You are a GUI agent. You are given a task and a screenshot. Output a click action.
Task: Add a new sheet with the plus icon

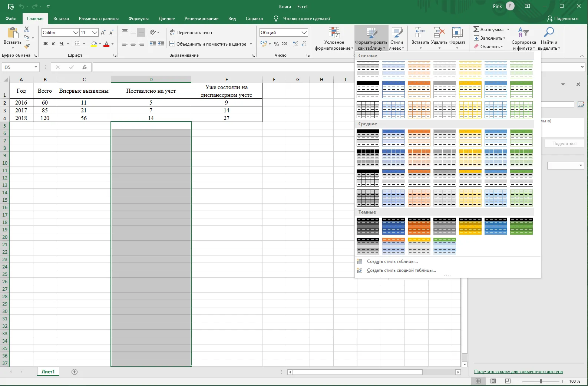75,372
